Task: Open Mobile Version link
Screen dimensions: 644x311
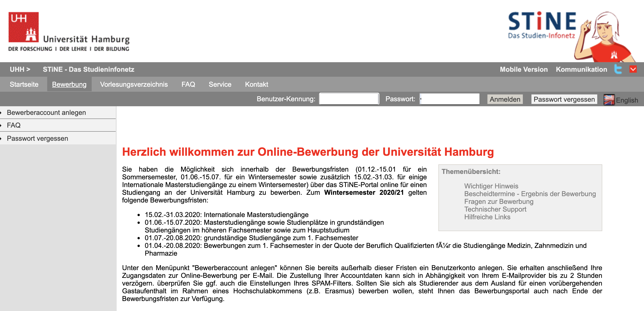Action: pos(524,69)
